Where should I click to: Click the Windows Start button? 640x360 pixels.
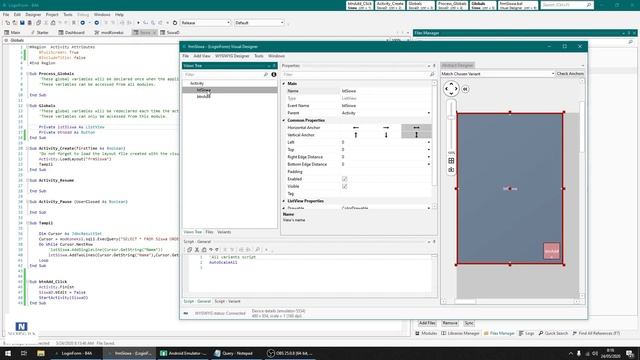point(8,353)
